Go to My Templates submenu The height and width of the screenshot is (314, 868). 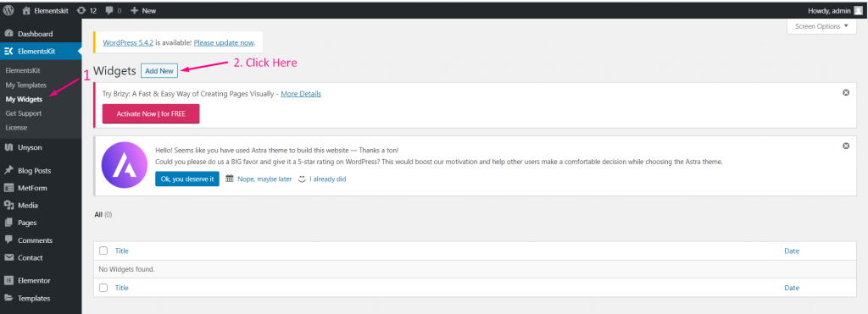click(x=25, y=85)
